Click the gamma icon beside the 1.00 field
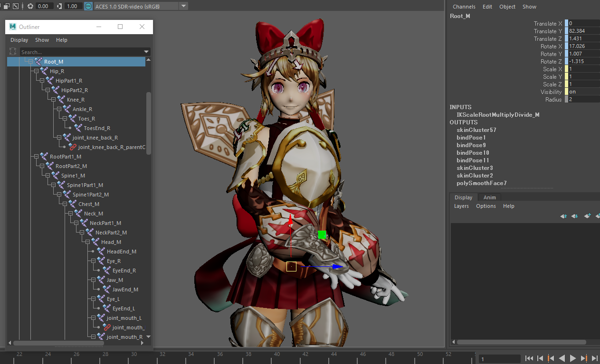Image resolution: width=600 pixels, height=364 pixels. [x=59, y=6]
